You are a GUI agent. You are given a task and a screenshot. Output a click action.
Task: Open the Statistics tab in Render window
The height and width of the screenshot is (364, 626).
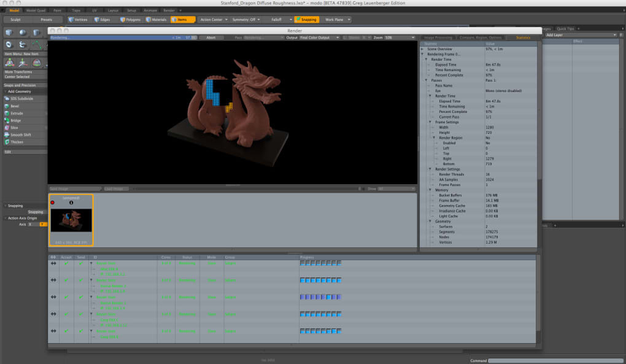(523, 37)
